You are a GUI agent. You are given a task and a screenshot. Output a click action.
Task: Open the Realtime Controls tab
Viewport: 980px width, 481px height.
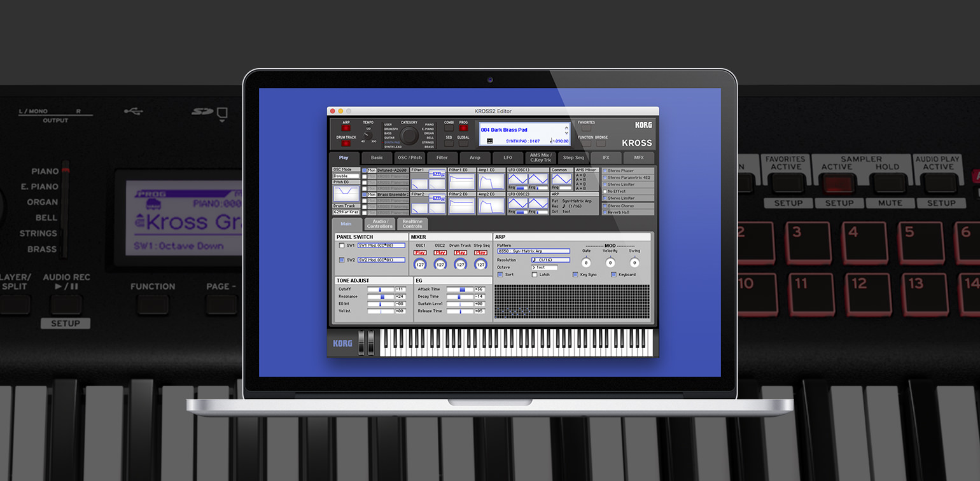pyautogui.click(x=412, y=224)
